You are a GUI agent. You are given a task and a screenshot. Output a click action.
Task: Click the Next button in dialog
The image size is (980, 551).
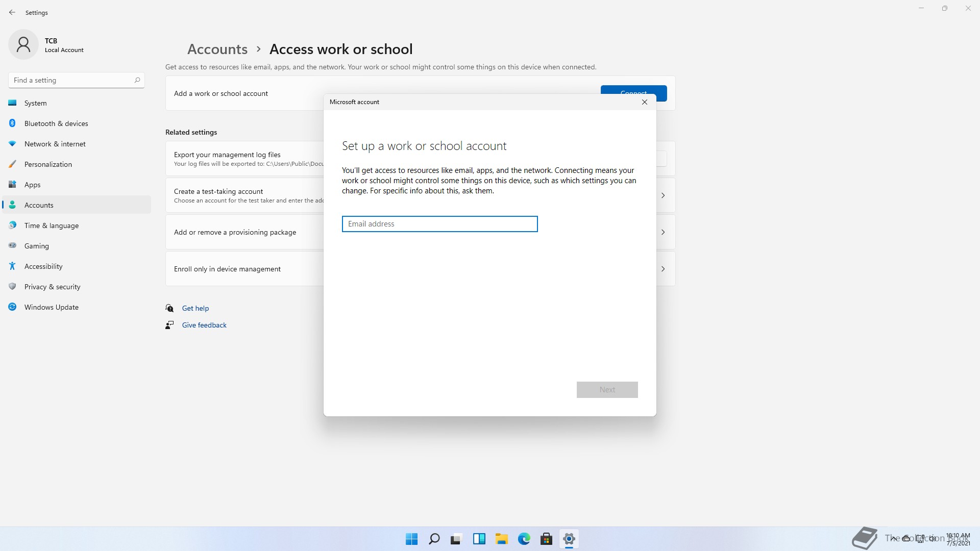coord(607,390)
